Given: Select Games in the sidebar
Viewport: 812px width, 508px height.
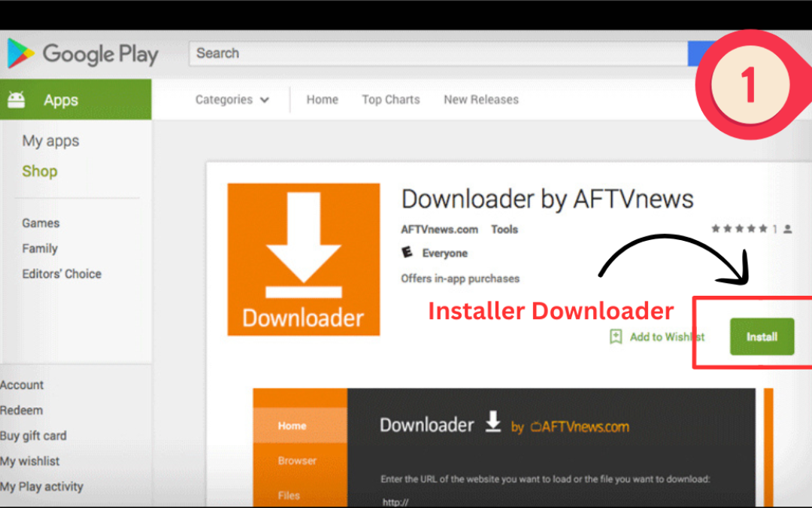Looking at the screenshot, I should pyautogui.click(x=41, y=223).
